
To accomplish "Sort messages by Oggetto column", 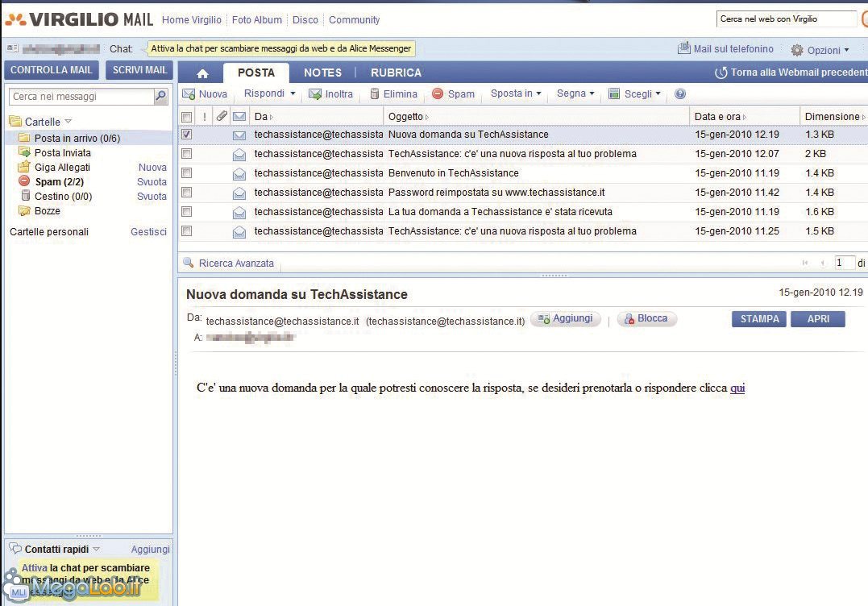I will pos(409,117).
